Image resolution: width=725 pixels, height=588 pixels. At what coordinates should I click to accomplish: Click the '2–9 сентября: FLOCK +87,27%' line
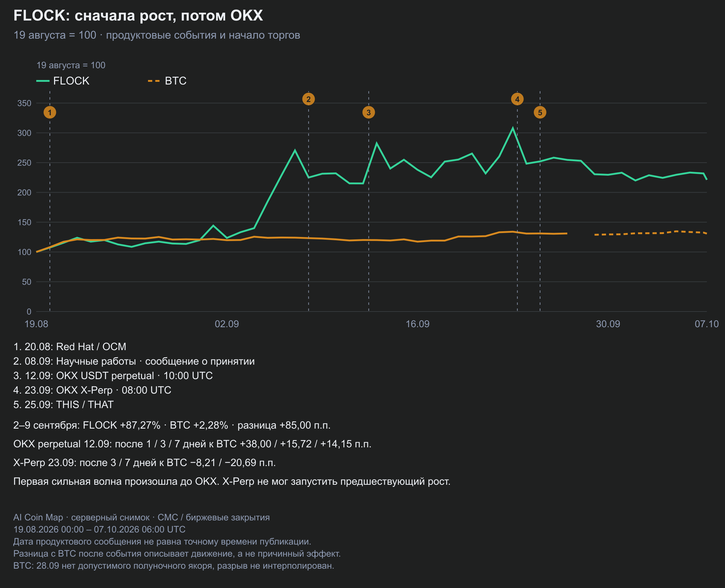[172, 425]
